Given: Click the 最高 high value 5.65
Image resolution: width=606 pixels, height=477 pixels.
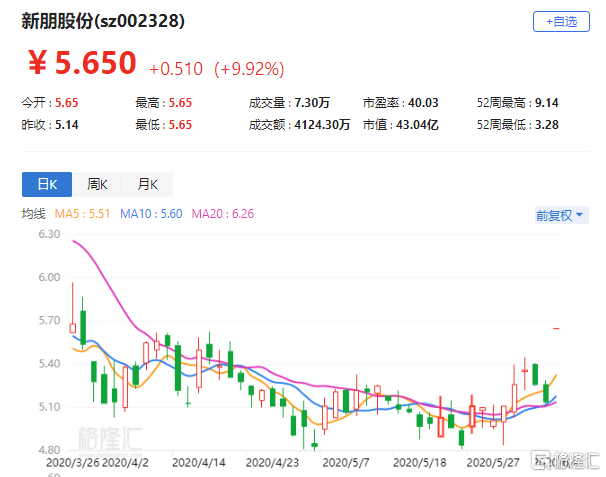Looking at the screenshot, I should [x=180, y=103].
